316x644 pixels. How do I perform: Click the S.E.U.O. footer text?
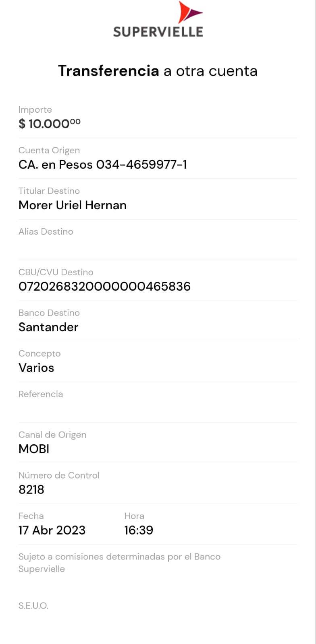(33, 606)
